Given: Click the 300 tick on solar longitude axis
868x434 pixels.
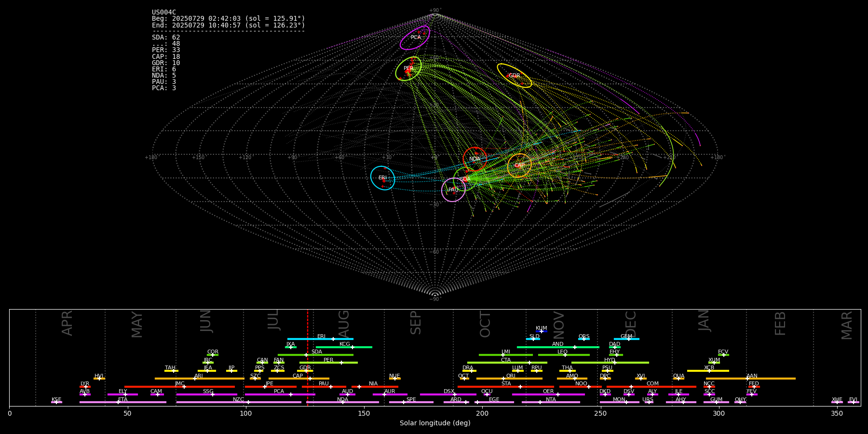Looking at the screenshot, I should (719, 413).
